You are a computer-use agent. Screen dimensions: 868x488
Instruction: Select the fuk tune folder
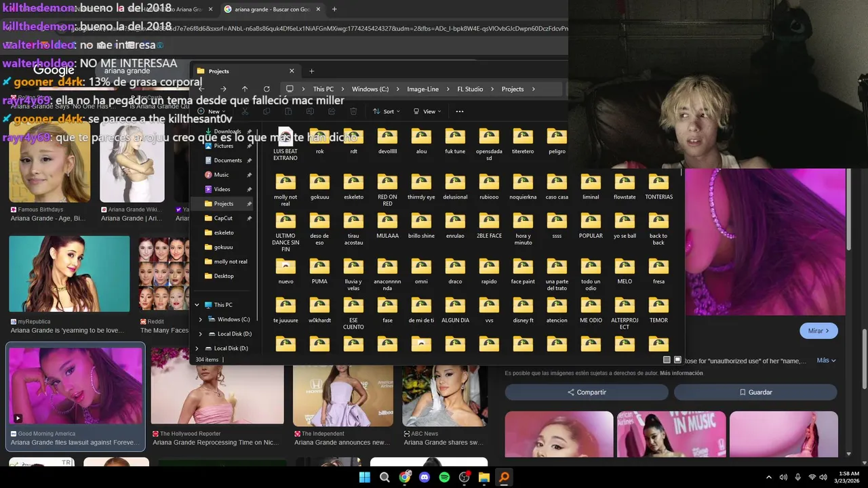coord(455,142)
